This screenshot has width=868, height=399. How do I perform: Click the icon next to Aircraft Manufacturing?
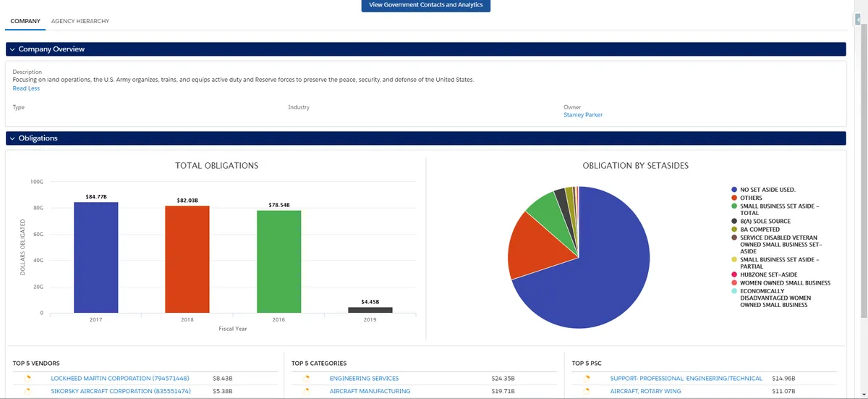[x=306, y=391]
